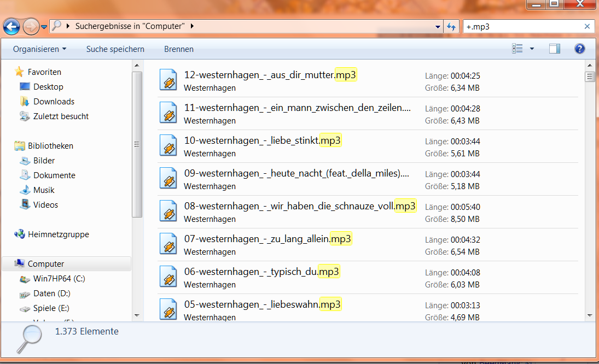Select file 11-westernhagen_-_ein_mann_zwischen_den_zeilen

[368, 114]
